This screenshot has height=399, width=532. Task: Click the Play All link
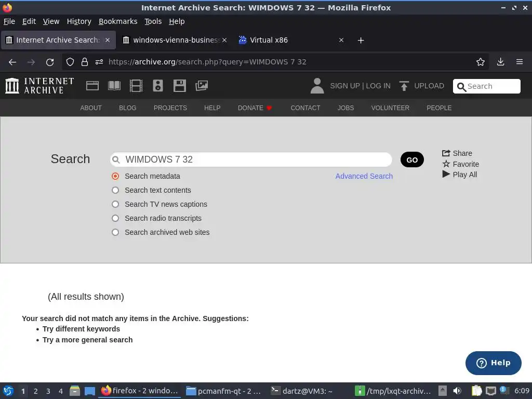click(x=460, y=175)
